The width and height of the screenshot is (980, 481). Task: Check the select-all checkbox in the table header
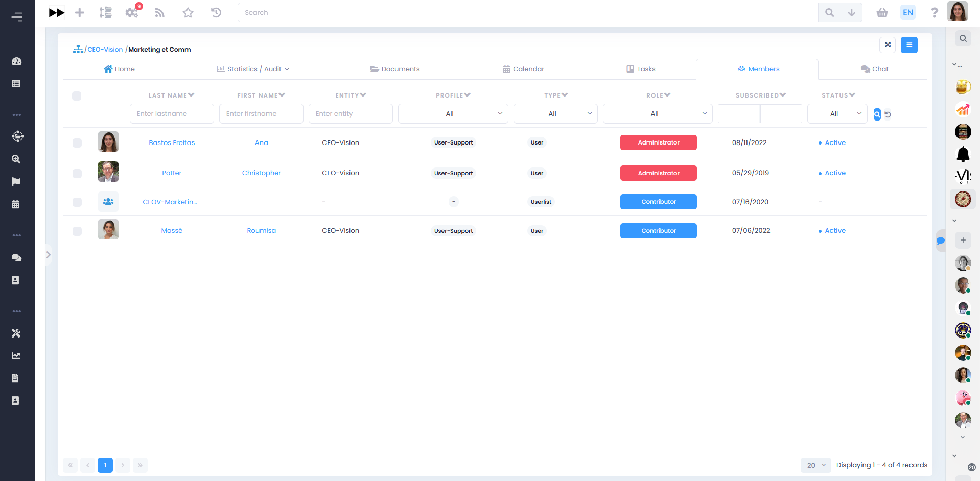click(77, 95)
